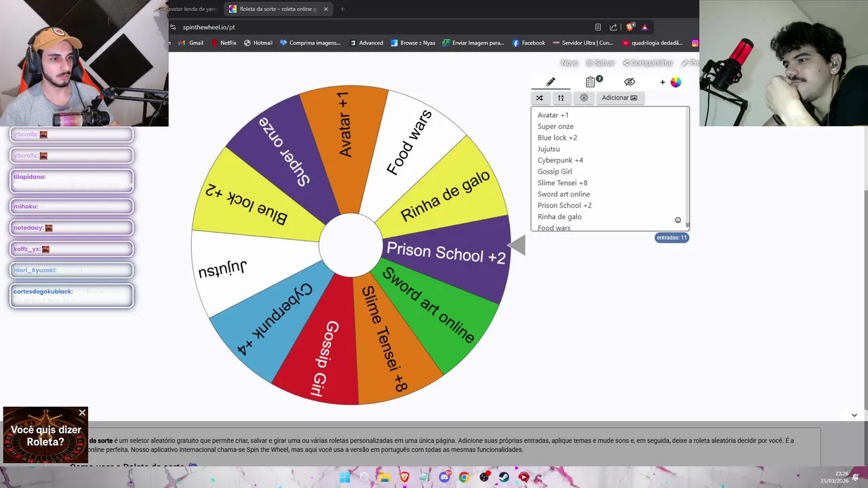Open the 'quadrilogia dedadã...' YouTube bookmark
868x488 pixels.
pyautogui.click(x=652, y=43)
